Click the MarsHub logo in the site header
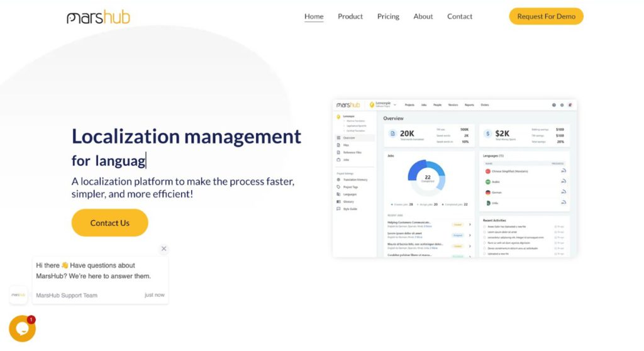This screenshot has height=351, width=644. coord(98,17)
